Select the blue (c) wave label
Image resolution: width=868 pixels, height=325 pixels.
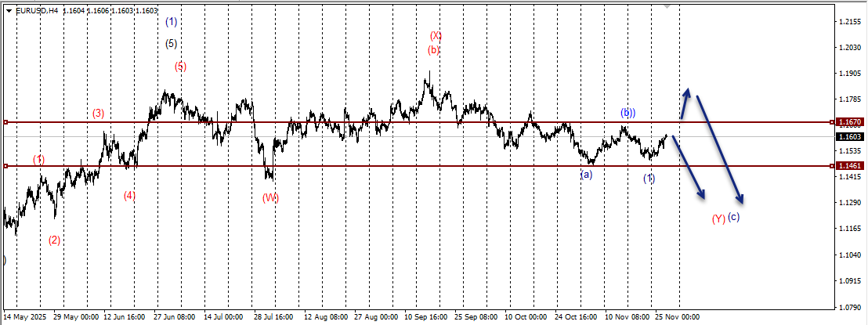(x=733, y=217)
